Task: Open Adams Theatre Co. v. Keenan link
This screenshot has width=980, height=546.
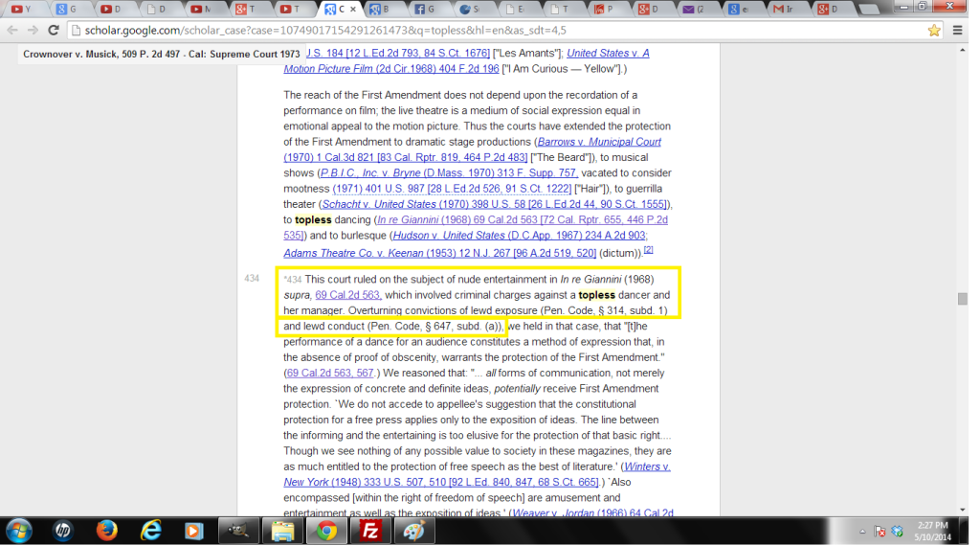Action: tap(440, 253)
